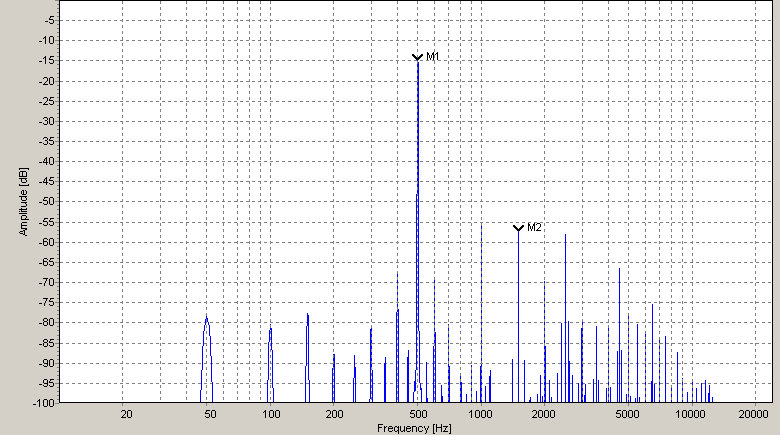The width and height of the screenshot is (780, 435).
Task: Click the M2 marker text label
Action: [x=534, y=227]
